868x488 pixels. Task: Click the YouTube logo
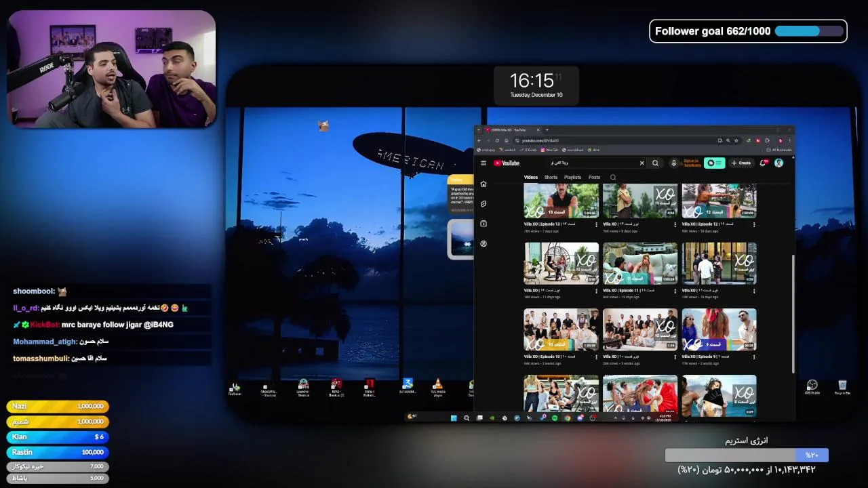click(507, 163)
